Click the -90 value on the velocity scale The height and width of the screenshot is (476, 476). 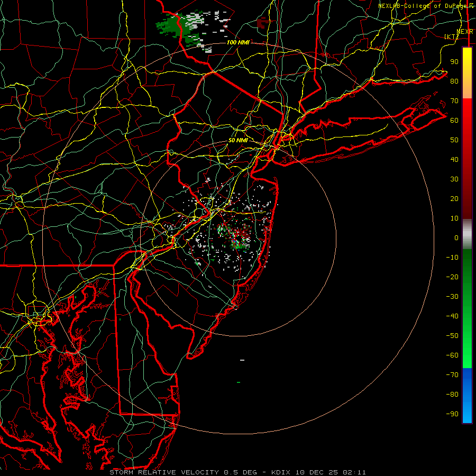click(x=452, y=414)
